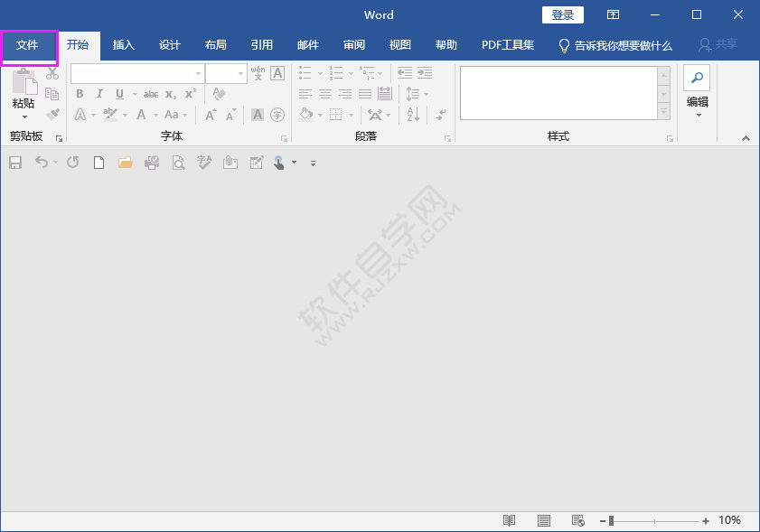Viewport: 760px width, 532px height.
Task: Click the Save floppy disk icon
Action: pos(15,163)
